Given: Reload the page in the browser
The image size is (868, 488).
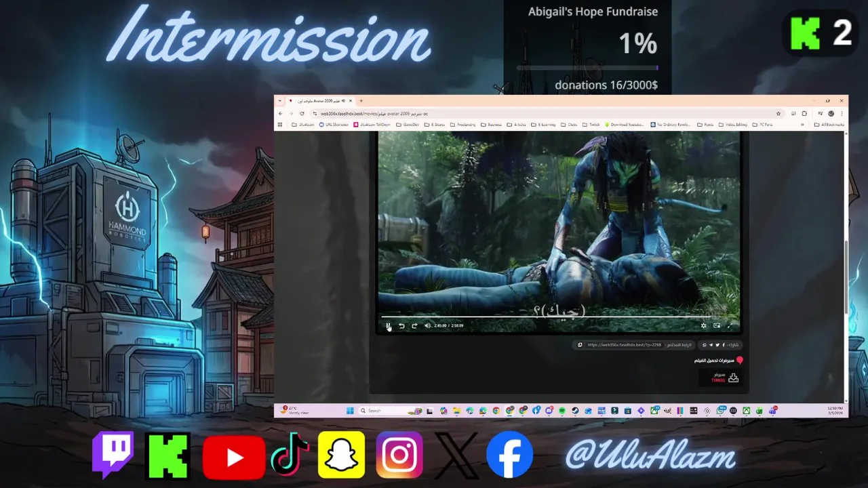Looking at the screenshot, I should point(302,114).
